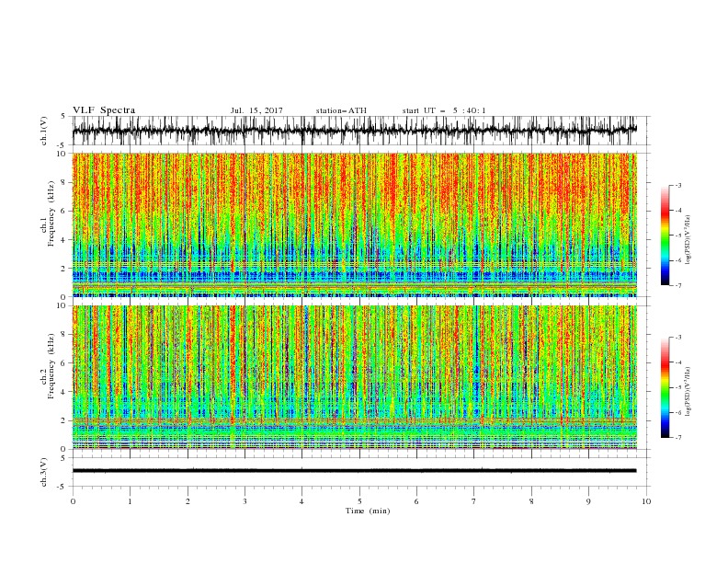This screenshot has width=728, height=563.
Task: Click the time axis tick label "10"
Action: (x=646, y=501)
